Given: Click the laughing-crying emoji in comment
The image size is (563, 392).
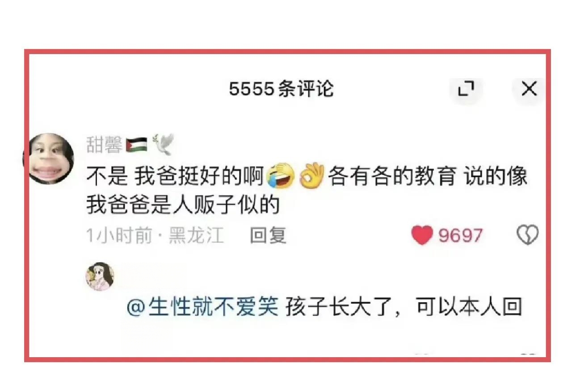Looking at the screenshot, I should pos(281,176).
